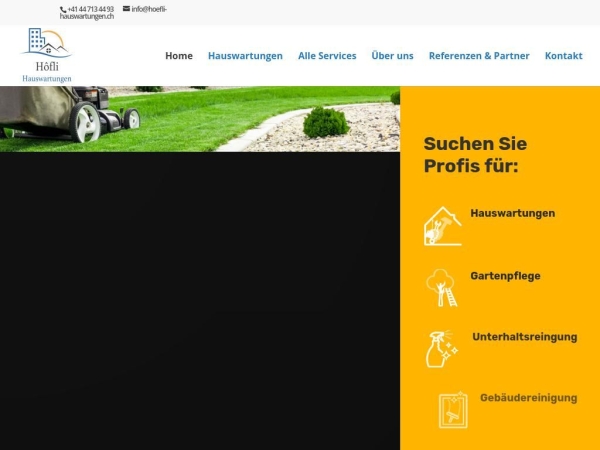Go to the Home menu item
The image size is (600, 450).
click(x=179, y=56)
